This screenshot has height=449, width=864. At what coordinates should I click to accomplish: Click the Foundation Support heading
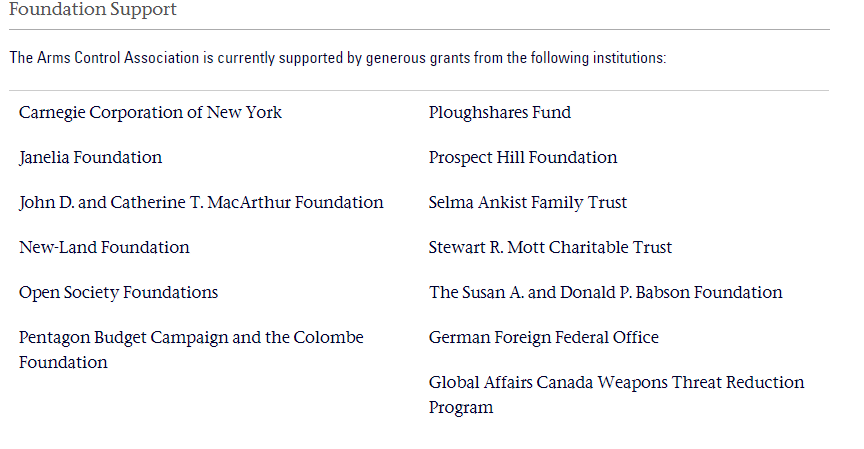[93, 9]
